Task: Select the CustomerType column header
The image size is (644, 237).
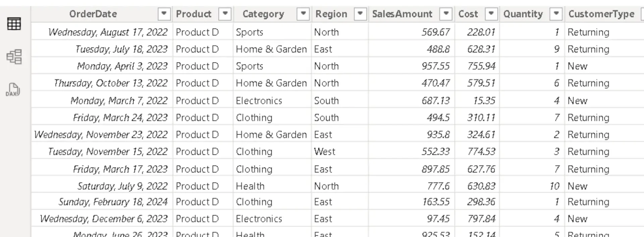Action: tap(601, 14)
